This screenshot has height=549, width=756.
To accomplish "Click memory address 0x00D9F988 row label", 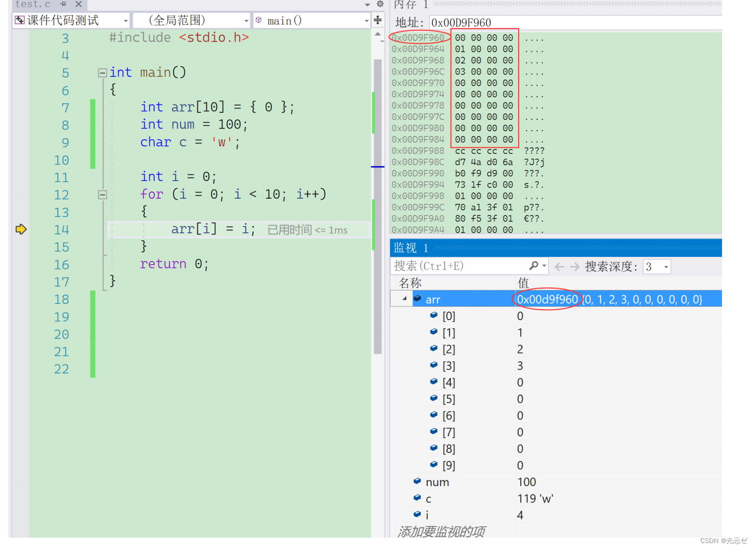I will click(418, 151).
